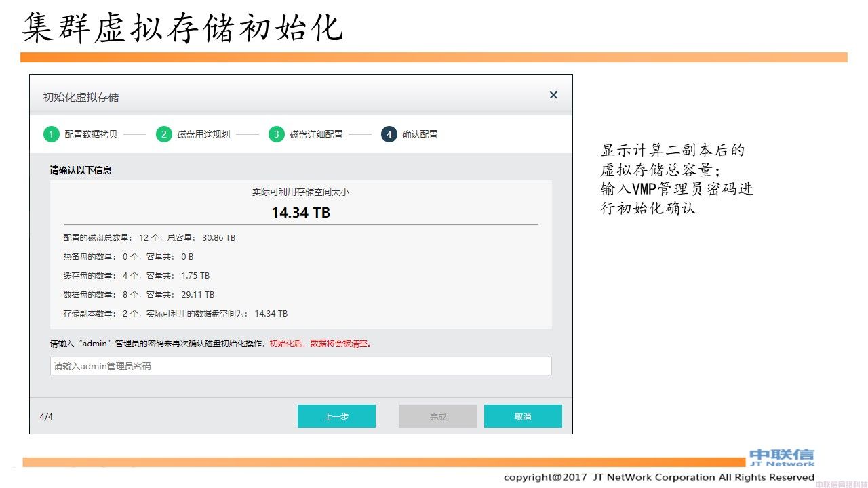Click step 4 circle 确认配置
Viewport: 868px width, 488px height.
(x=389, y=134)
